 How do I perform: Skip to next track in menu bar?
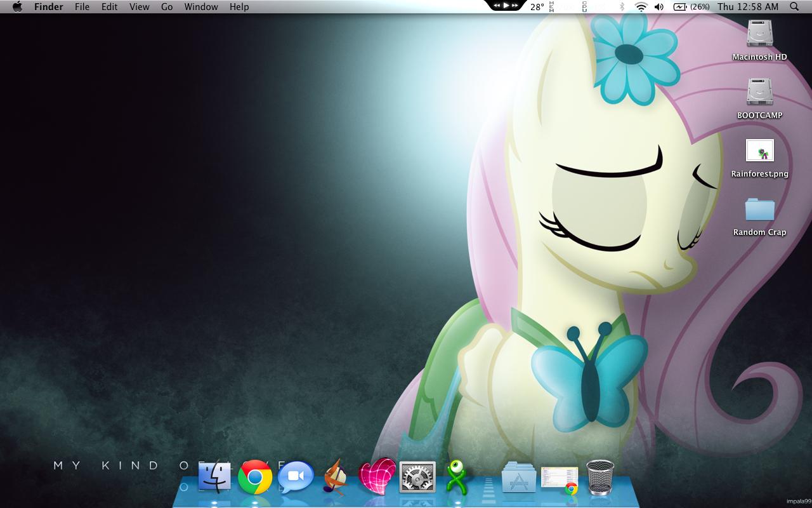tap(516, 6)
